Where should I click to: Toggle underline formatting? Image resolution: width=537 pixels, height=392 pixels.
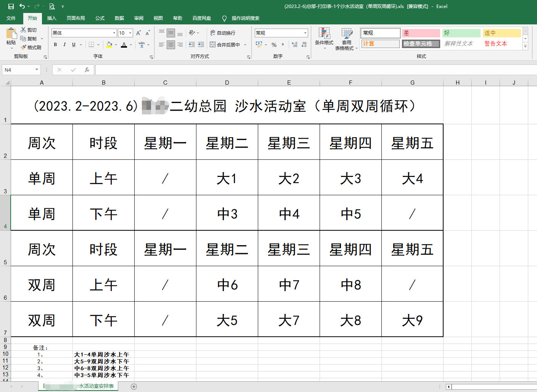(x=74, y=45)
